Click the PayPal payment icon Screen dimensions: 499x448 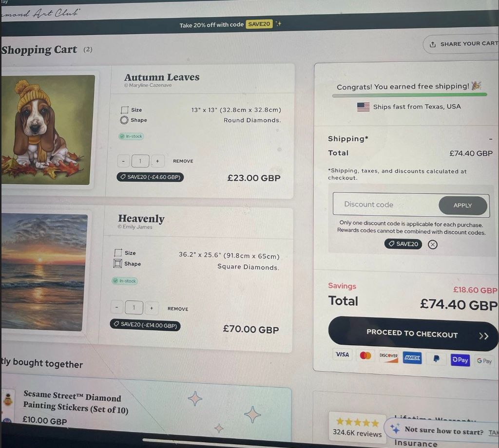436,359
